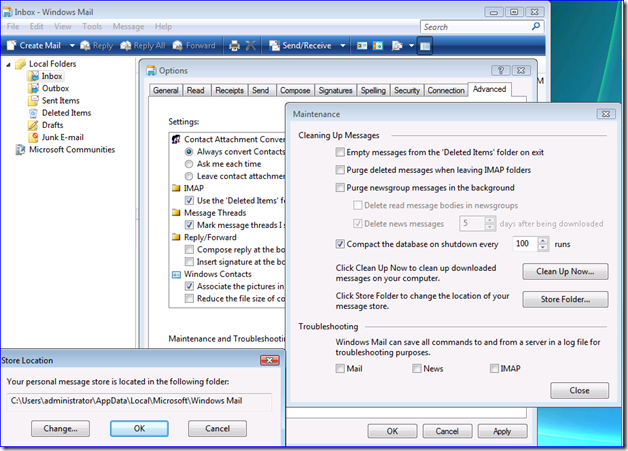The height and width of the screenshot is (451, 628).
Task: Select the Deleted Items folder icon
Action: click(33, 113)
